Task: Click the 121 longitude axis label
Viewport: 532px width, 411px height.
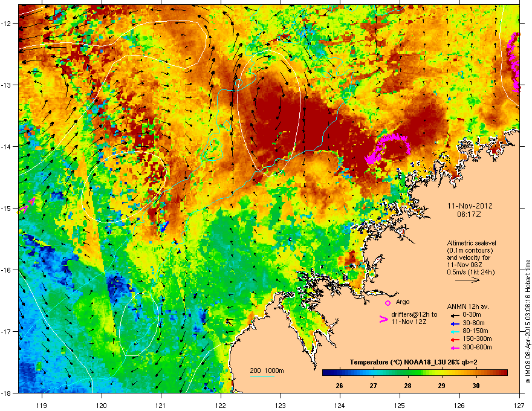Action: pyautogui.click(x=161, y=405)
